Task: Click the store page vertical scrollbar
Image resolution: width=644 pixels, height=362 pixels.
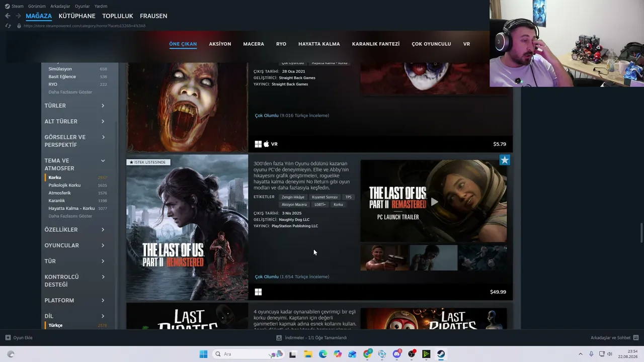Action: (641, 234)
